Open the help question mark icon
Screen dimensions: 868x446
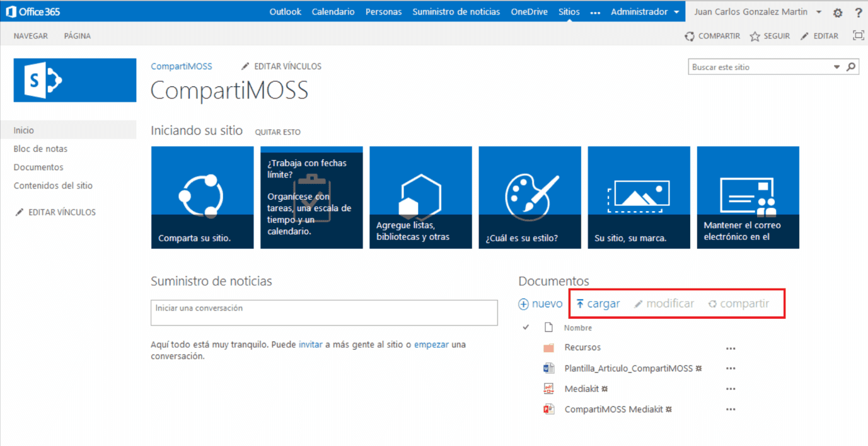(x=859, y=13)
